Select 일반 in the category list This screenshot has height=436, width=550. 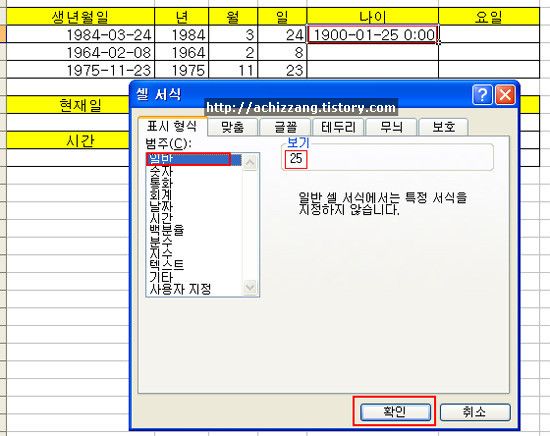point(194,159)
